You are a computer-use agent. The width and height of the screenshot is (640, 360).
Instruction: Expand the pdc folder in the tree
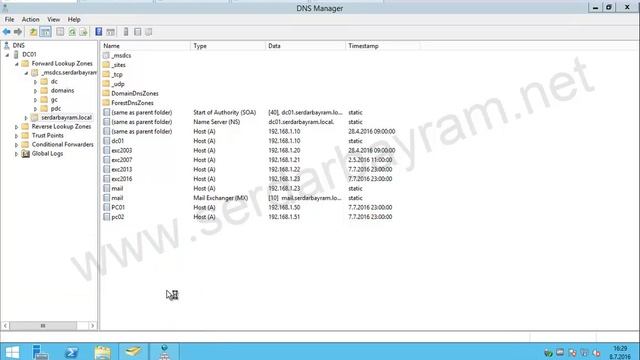coord(36,109)
